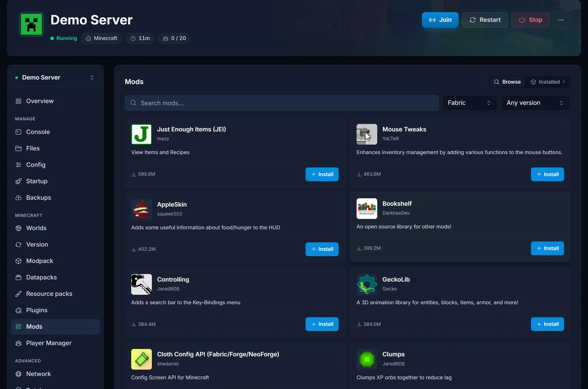Click the Controlling key logo
Viewport: 588px width, 389px height.
[141, 284]
